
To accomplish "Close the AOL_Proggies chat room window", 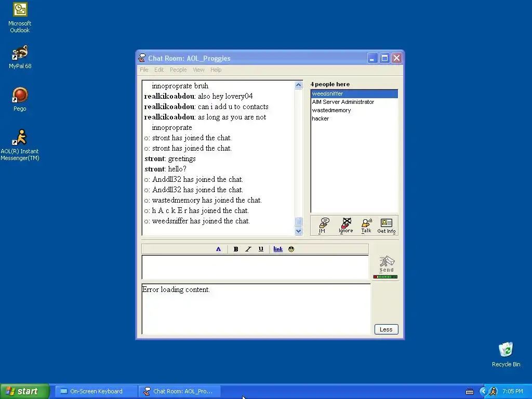I will pos(396,58).
